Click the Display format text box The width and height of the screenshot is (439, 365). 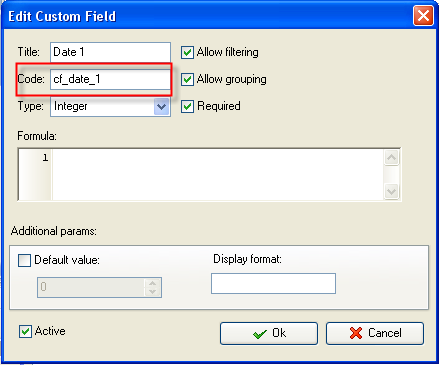coord(273,284)
